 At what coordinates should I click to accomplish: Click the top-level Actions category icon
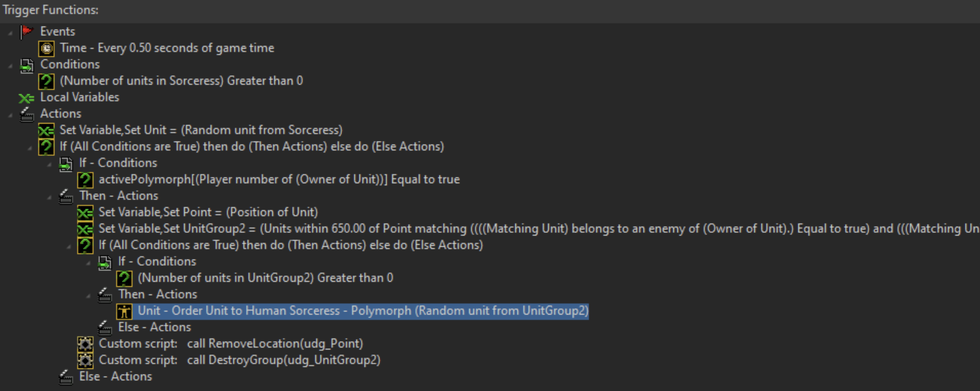pos(27,114)
